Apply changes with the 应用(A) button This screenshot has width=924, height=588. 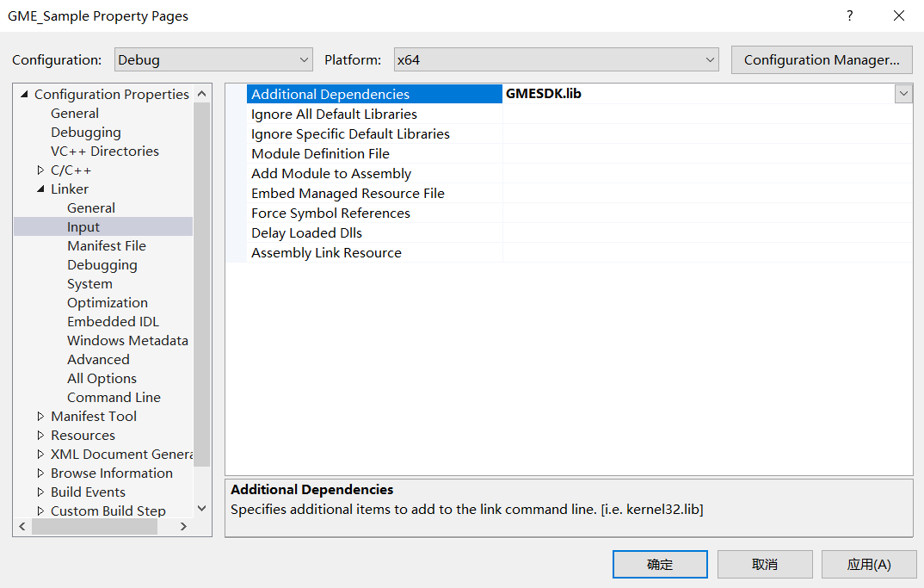[x=869, y=565]
